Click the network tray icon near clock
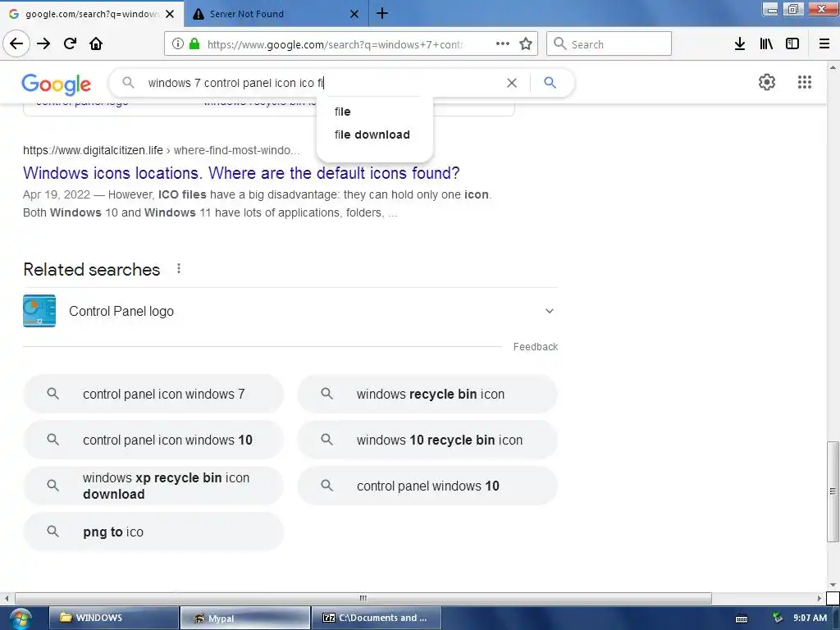Viewport: 840px width, 630px height. coord(778,618)
